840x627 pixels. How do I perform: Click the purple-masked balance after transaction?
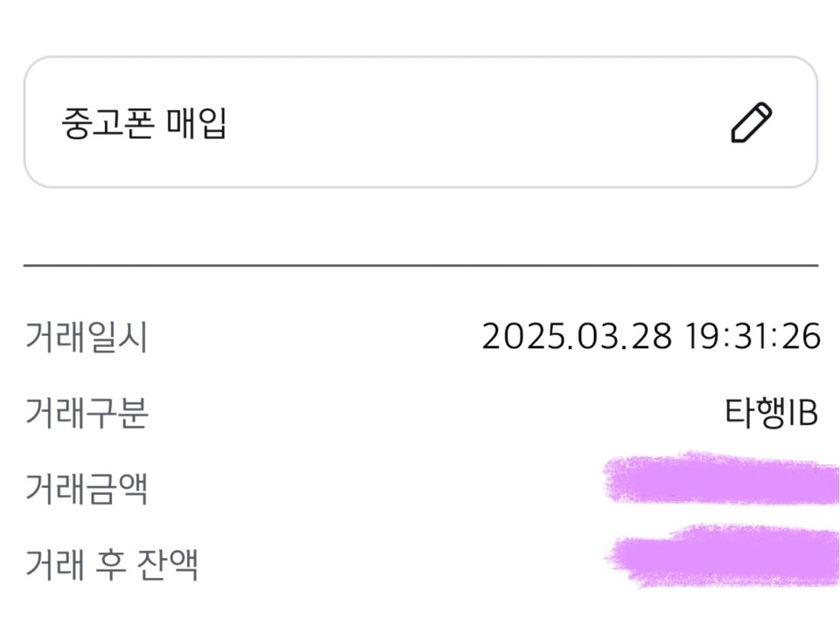pyautogui.click(x=724, y=553)
